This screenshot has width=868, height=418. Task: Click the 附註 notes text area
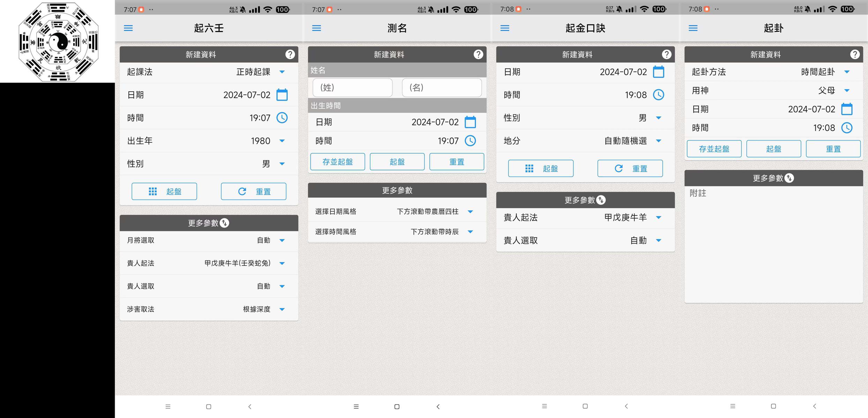click(773, 244)
